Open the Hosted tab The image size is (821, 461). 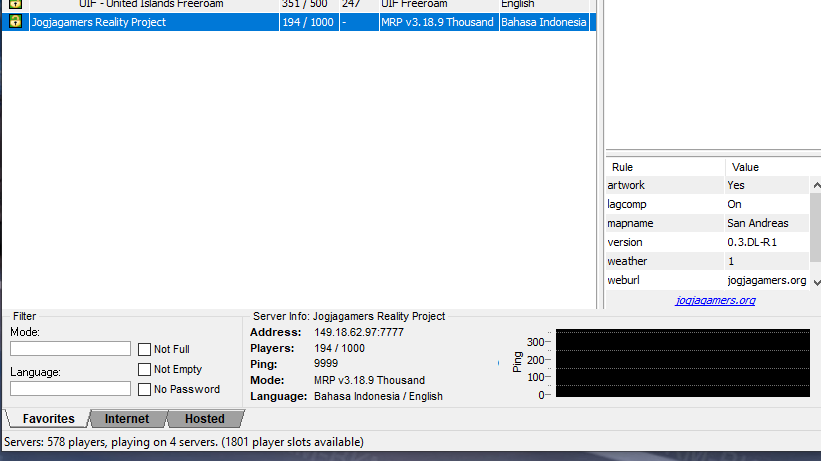coord(205,419)
